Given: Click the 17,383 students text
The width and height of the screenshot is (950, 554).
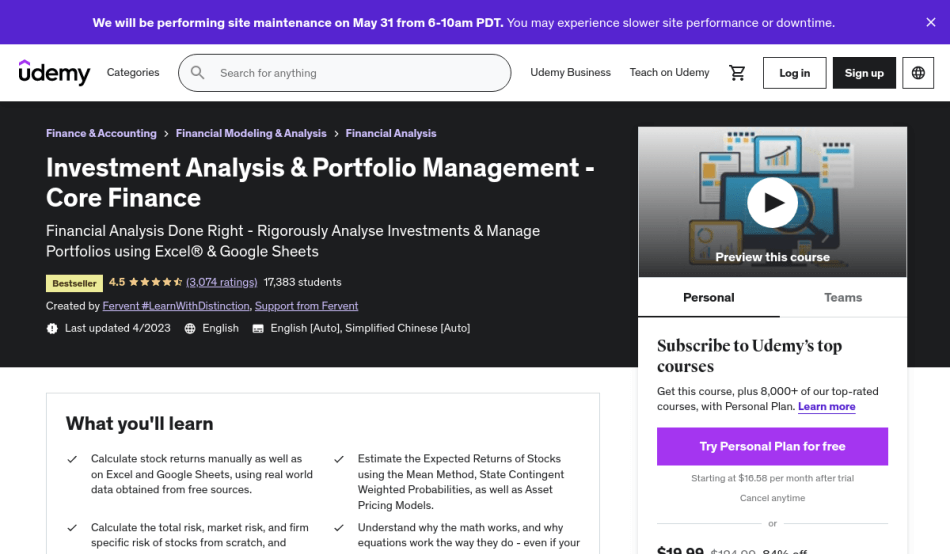Looking at the screenshot, I should (302, 282).
